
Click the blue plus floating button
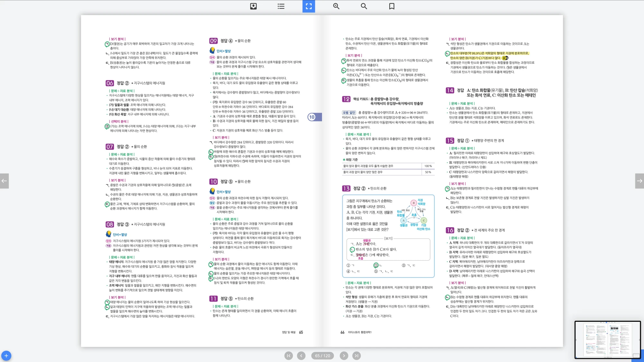tap(6, 356)
